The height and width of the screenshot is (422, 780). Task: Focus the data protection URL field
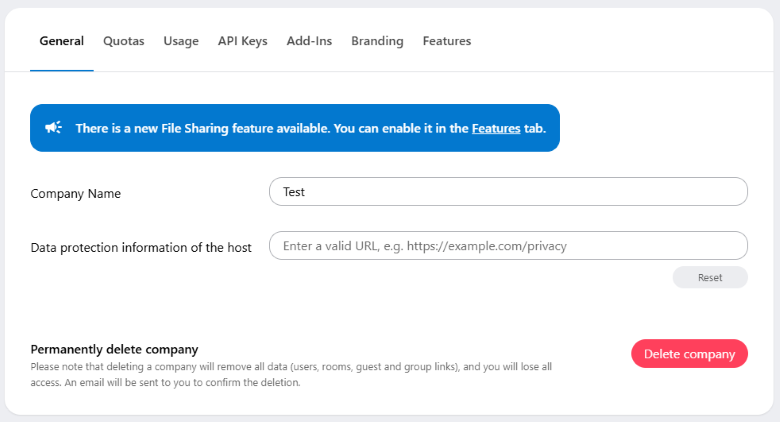pos(508,246)
